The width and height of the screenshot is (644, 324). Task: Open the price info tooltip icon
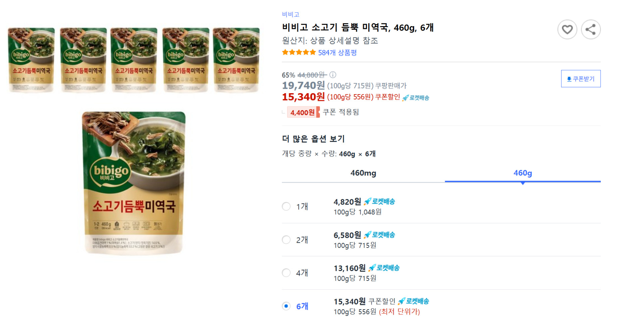(332, 75)
